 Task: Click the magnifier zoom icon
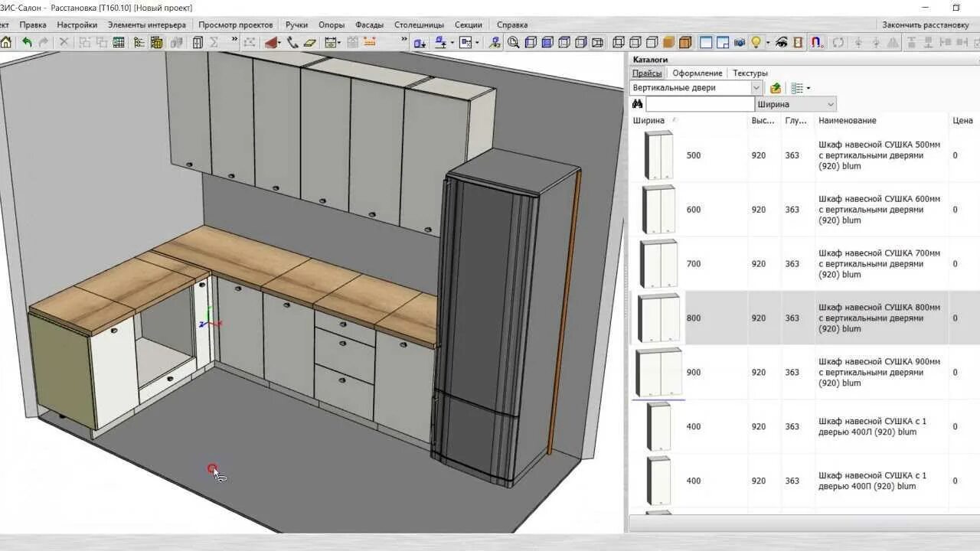513,43
